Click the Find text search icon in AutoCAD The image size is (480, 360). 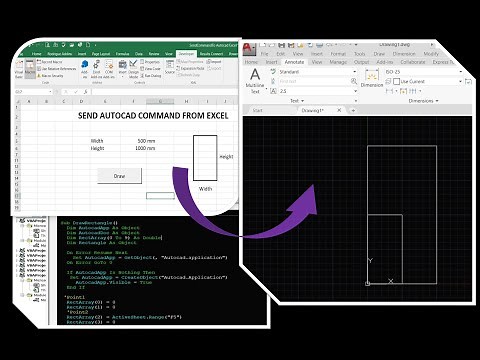click(354, 81)
